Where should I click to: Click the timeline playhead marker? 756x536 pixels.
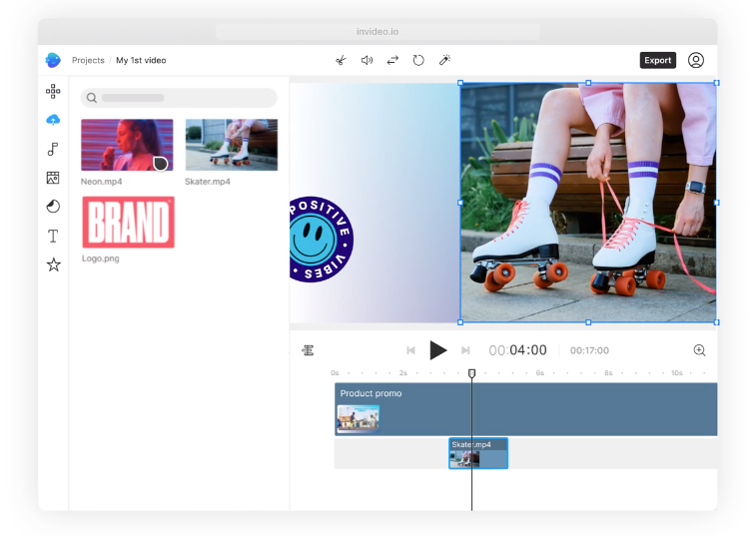[x=472, y=373]
